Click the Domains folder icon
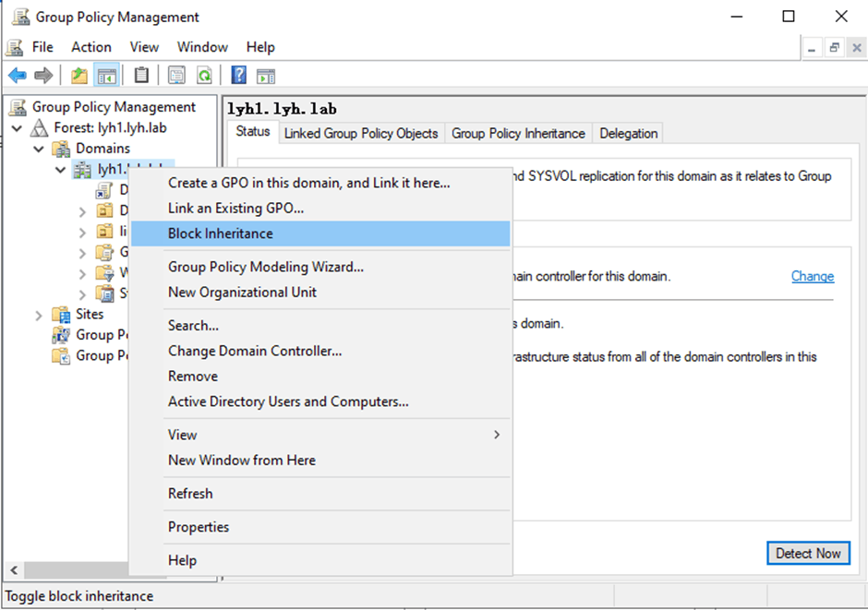Image resolution: width=868 pixels, height=610 pixels. coord(61,149)
